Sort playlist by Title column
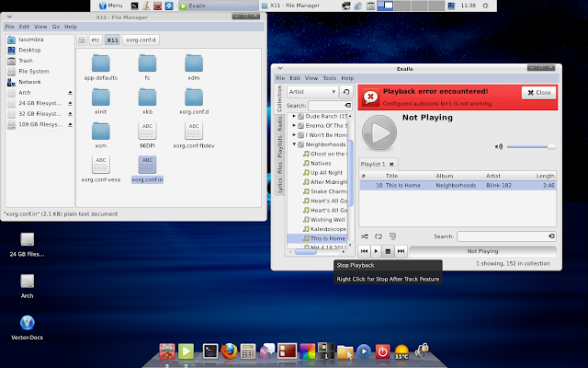The image size is (588, 368). click(408, 176)
